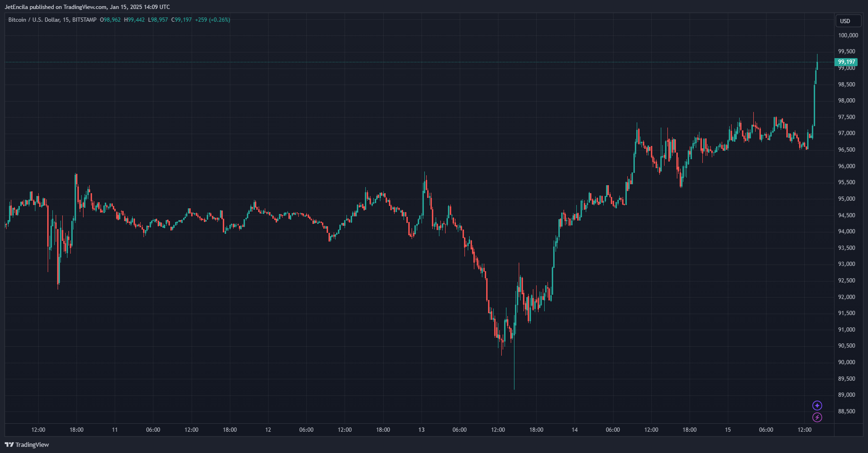Click the 95,500 price axis label
Screen dimensions: 868x453
846,182
